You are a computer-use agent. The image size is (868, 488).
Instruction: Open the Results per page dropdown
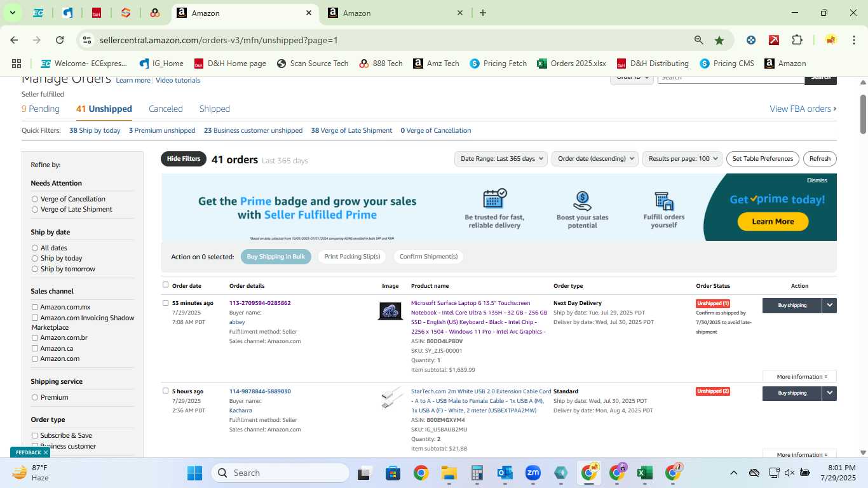click(682, 159)
